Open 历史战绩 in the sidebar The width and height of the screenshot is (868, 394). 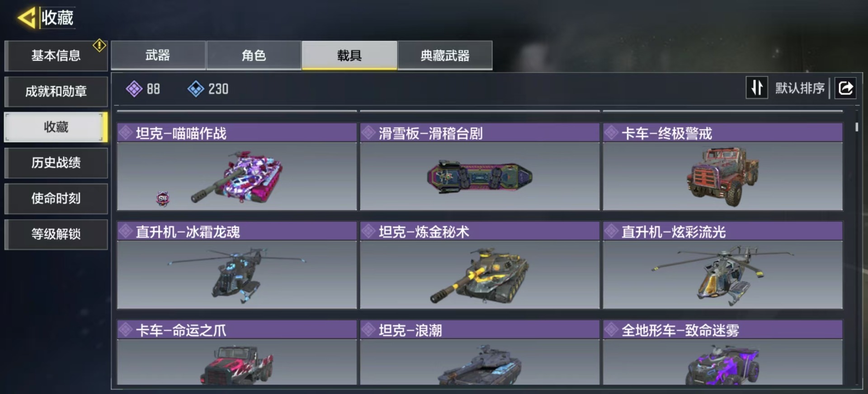56,163
